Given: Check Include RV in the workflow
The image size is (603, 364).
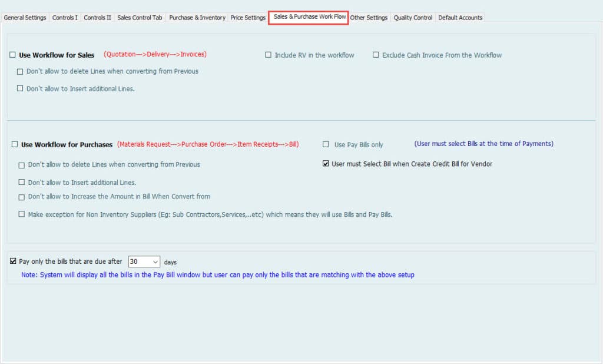Looking at the screenshot, I should tap(269, 55).
